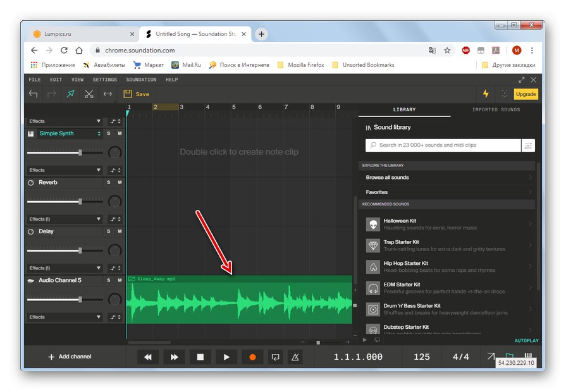This screenshot has width=566, height=392.
Task: Click the record button
Action: 252,357
